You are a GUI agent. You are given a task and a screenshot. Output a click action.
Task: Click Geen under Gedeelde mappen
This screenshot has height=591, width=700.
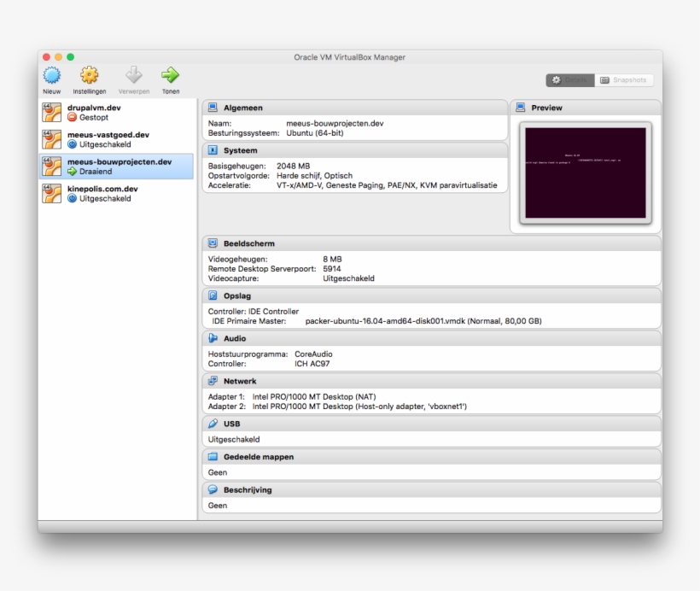click(218, 472)
